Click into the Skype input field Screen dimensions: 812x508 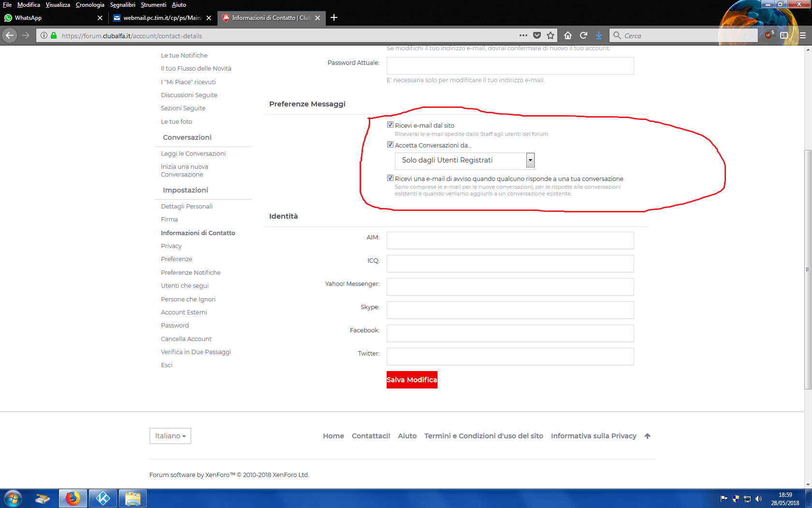[x=510, y=310]
